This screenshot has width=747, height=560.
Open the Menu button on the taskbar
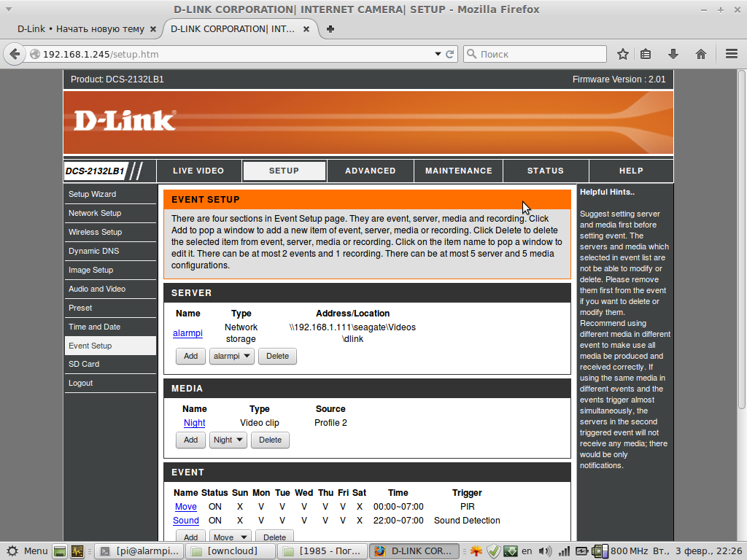[28, 551]
